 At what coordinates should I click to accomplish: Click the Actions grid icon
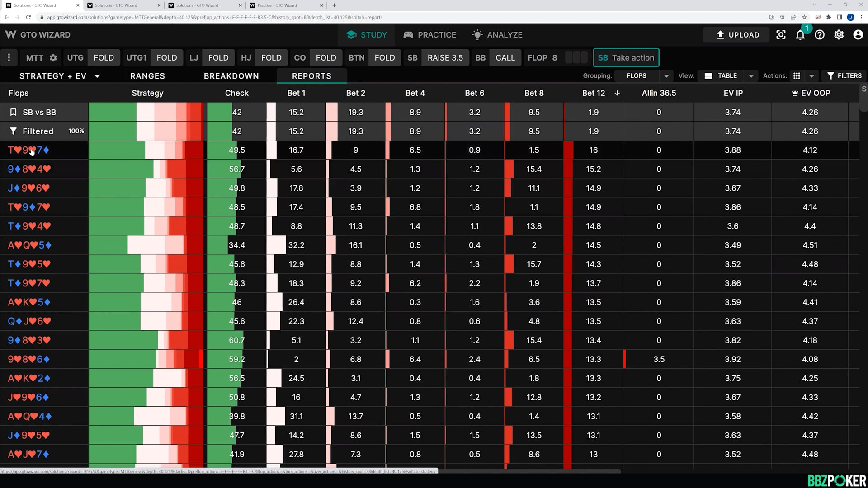tap(797, 76)
